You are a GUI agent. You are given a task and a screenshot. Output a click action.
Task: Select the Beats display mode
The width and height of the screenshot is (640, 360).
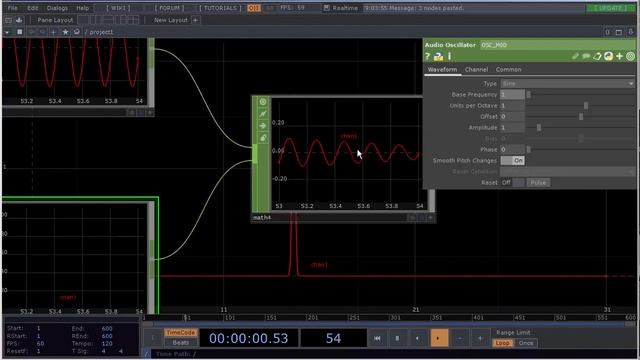180,342
